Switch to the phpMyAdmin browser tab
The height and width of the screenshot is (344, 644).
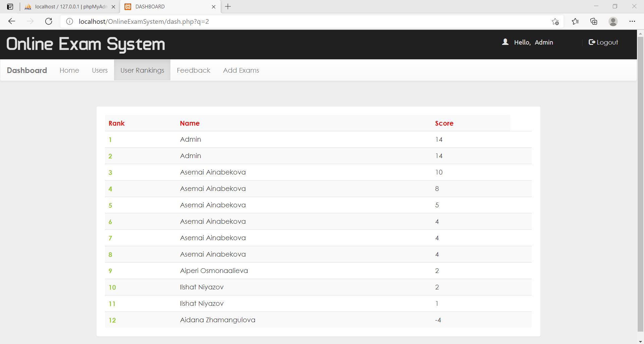click(x=70, y=7)
